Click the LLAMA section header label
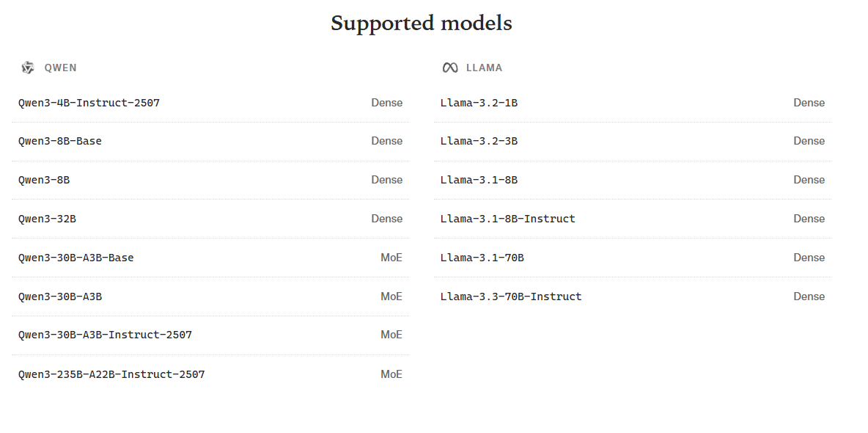 click(484, 68)
